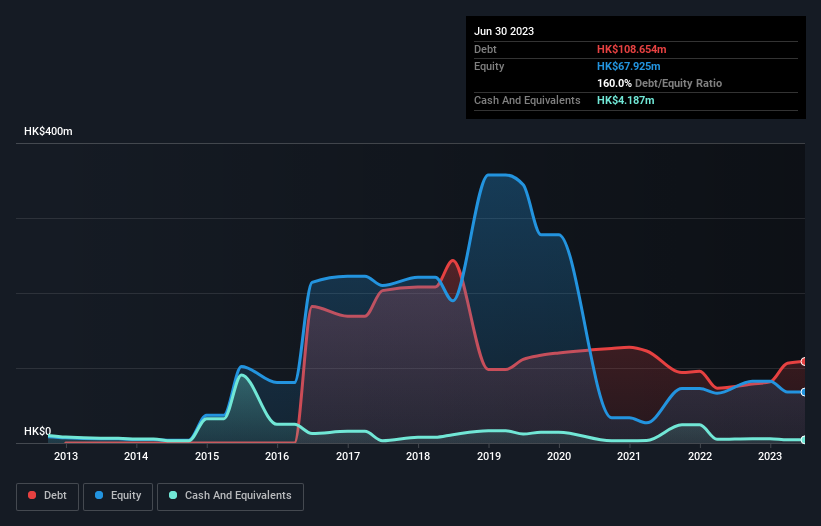
Task: Click the HK$0 y-axis label
Action: pos(38,431)
